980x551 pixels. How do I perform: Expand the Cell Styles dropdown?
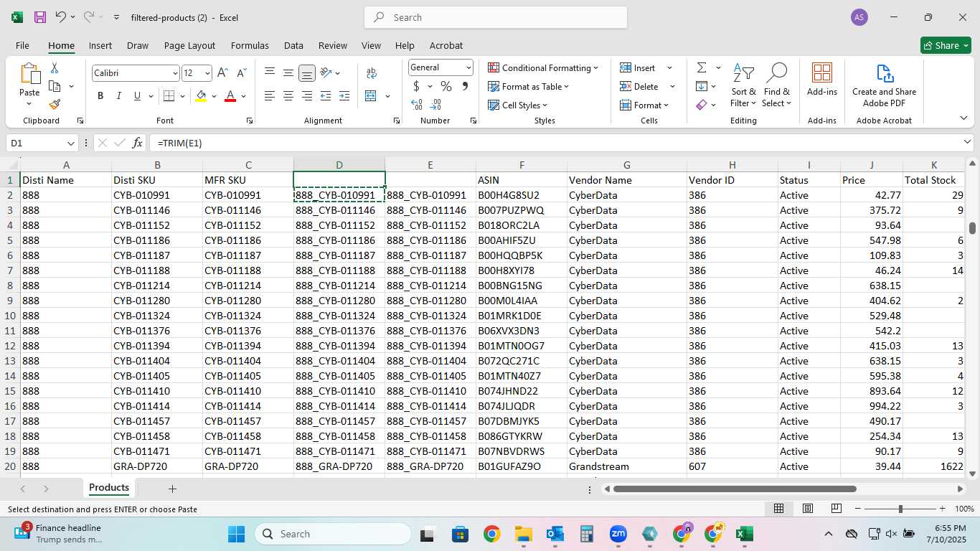[x=519, y=105]
